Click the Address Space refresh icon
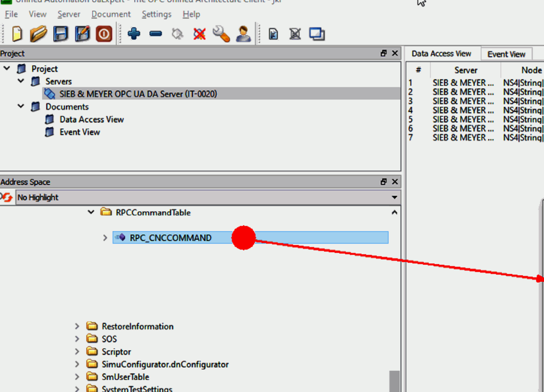 point(7,197)
